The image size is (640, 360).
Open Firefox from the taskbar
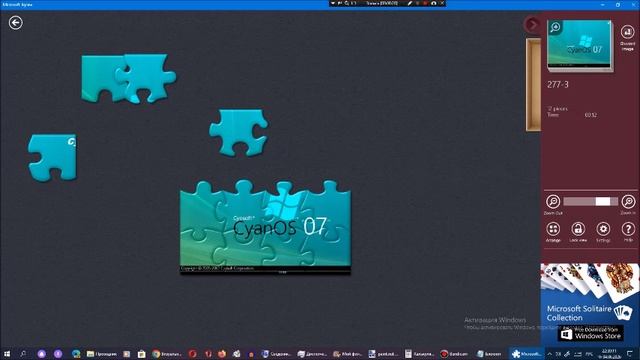[222, 354]
